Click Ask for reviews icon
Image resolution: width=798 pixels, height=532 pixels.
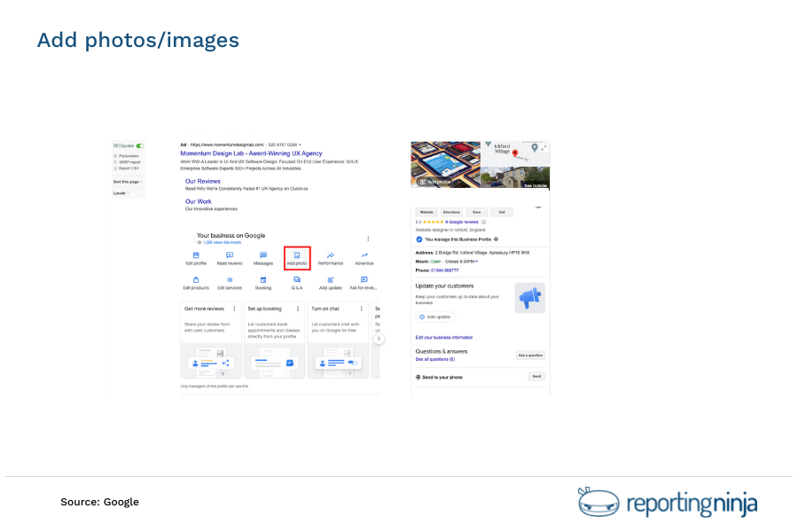pos(364,283)
